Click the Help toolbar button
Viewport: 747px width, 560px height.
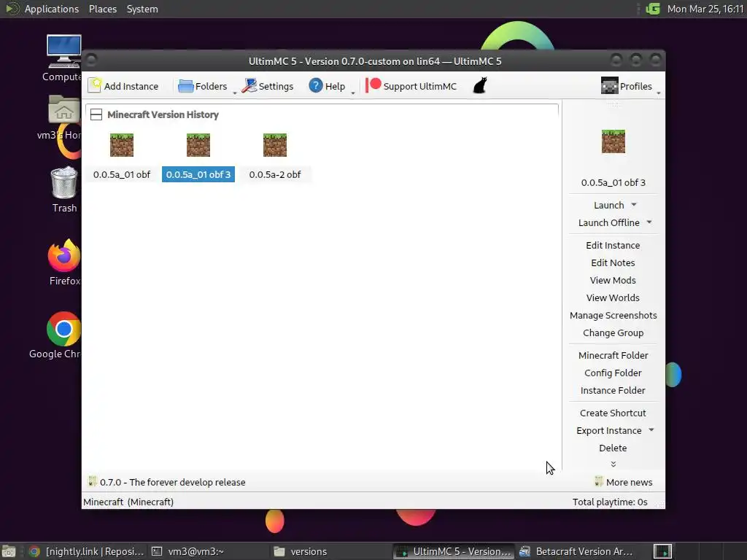click(327, 86)
